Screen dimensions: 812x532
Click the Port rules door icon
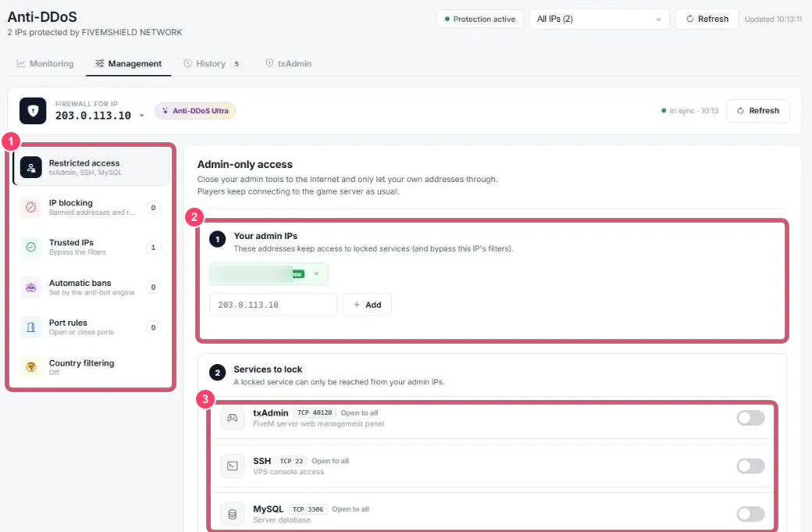click(x=31, y=327)
